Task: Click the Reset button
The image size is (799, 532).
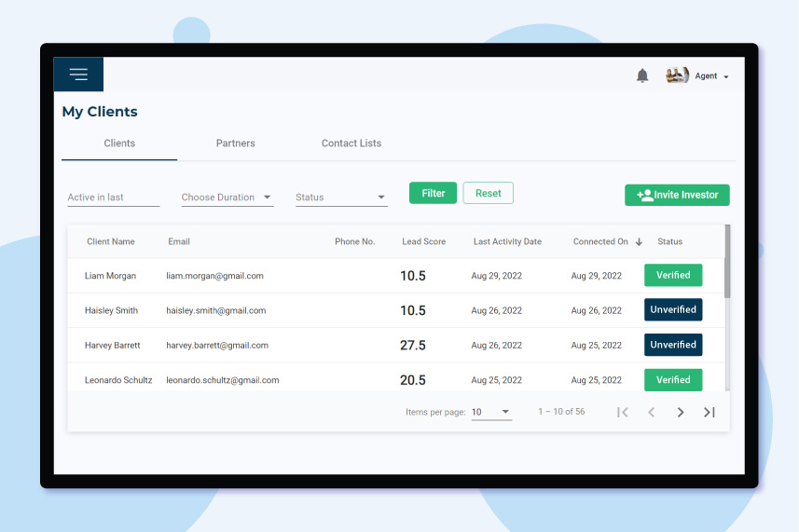Action: point(488,193)
